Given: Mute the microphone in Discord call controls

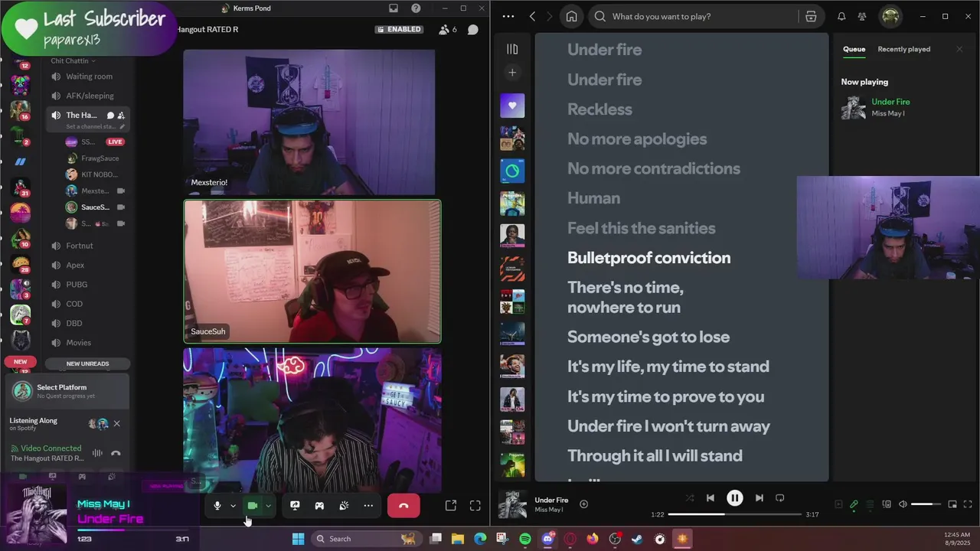Looking at the screenshot, I should pos(217,506).
